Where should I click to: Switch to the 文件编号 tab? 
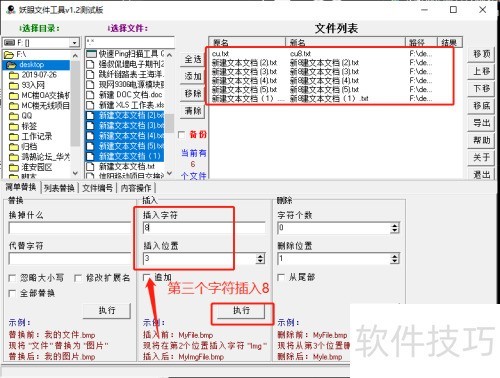point(97,188)
